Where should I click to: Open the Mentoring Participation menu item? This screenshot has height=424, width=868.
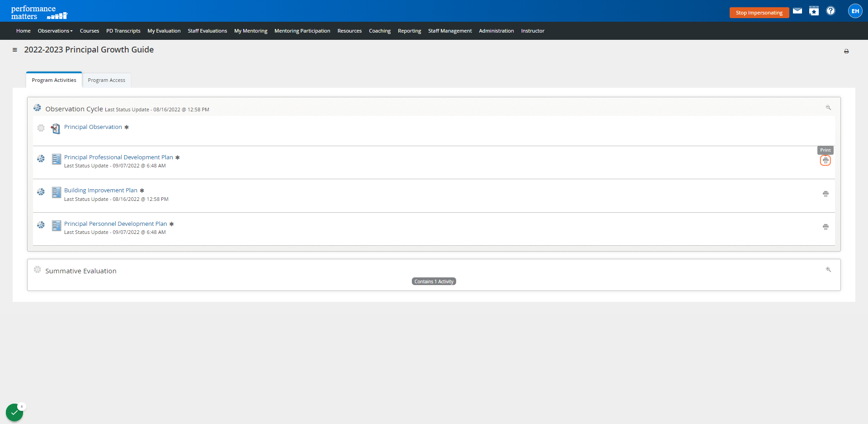click(302, 31)
